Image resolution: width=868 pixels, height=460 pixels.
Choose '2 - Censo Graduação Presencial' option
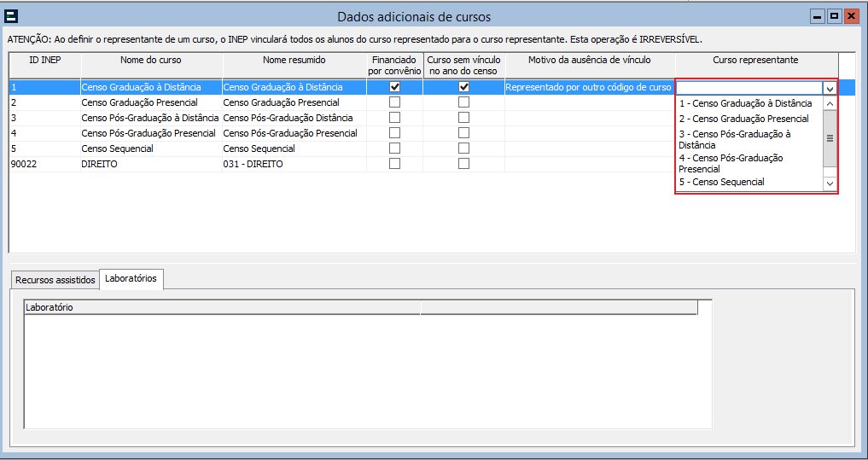click(x=743, y=119)
